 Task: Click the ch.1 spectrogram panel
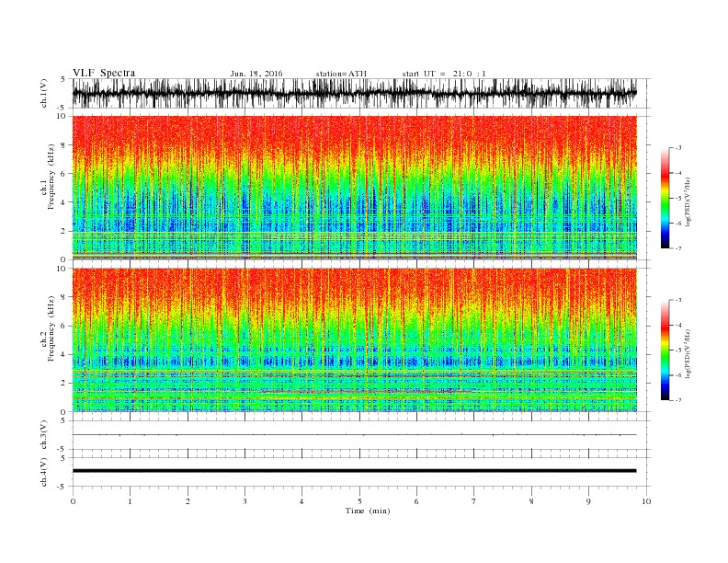pos(354,188)
